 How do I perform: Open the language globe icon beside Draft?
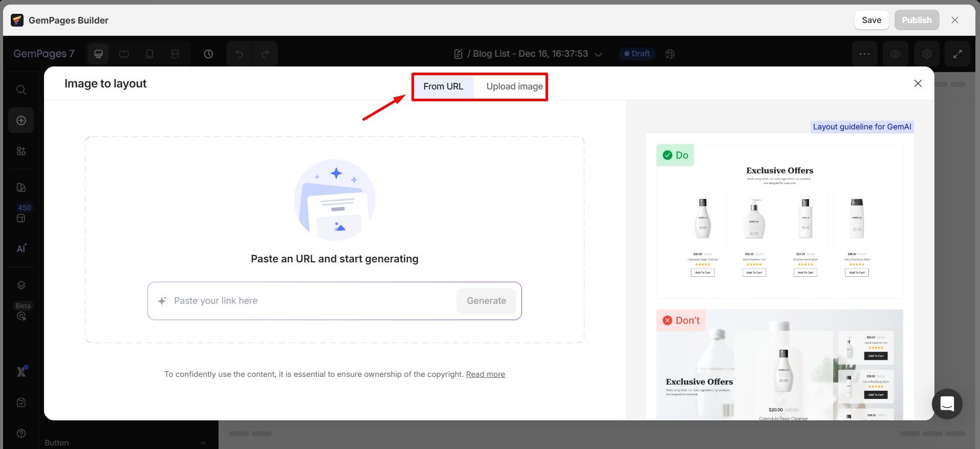coord(670,54)
